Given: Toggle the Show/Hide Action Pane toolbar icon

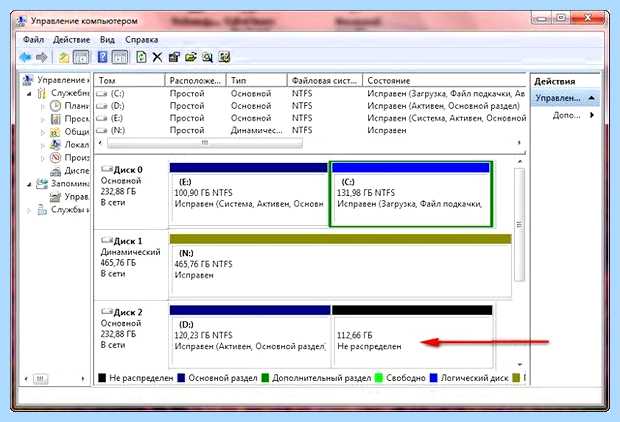Looking at the screenshot, I should point(120,58).
